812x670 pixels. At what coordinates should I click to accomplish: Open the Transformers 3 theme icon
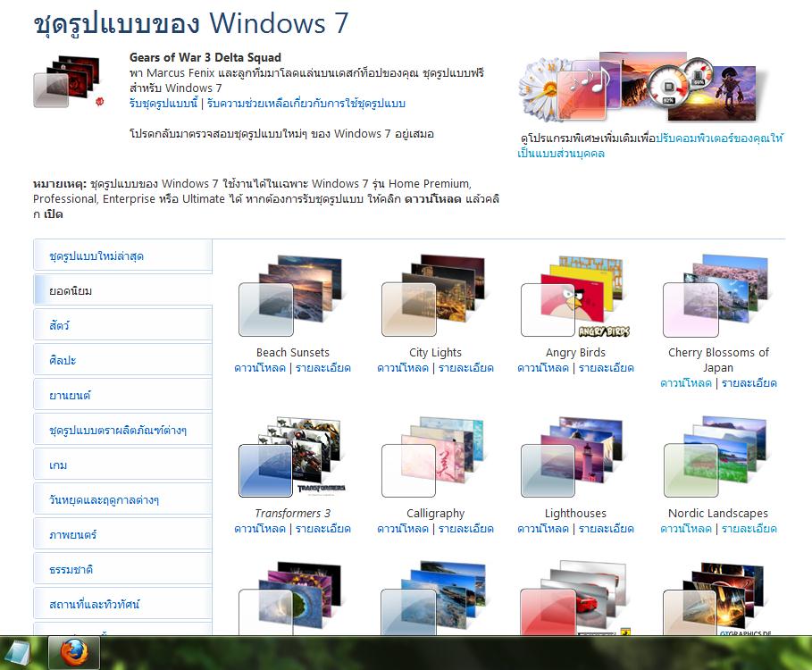tap(292, 456)
